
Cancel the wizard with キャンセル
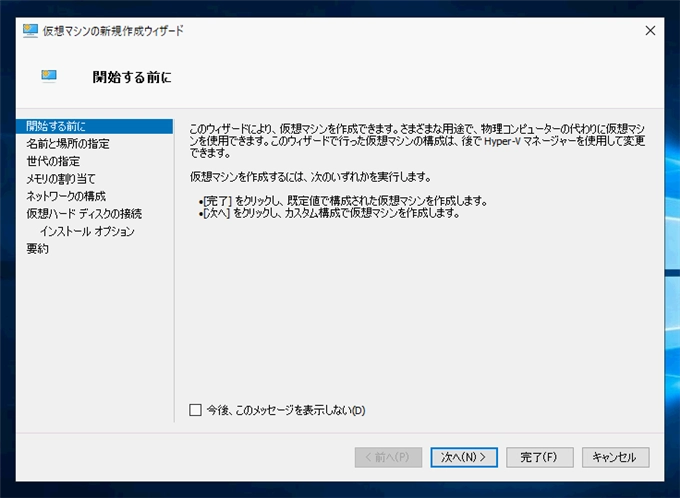pos(615,457)
